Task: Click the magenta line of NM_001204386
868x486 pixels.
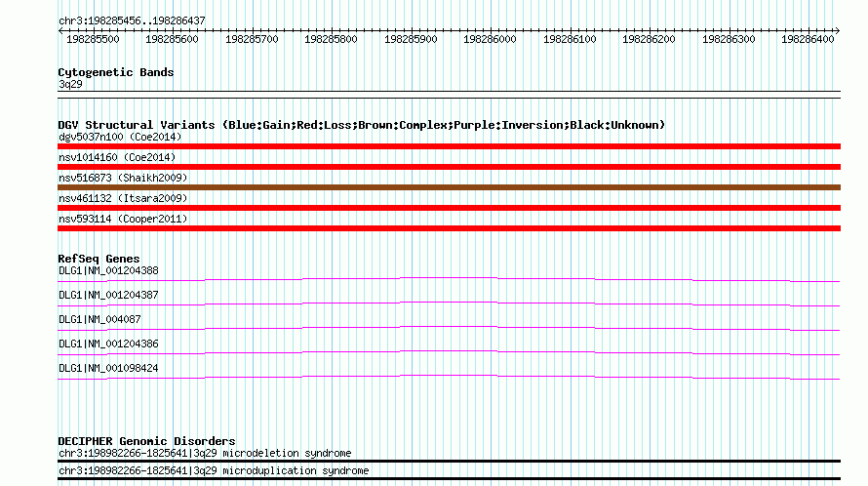Action: click(x=449, y=352)
